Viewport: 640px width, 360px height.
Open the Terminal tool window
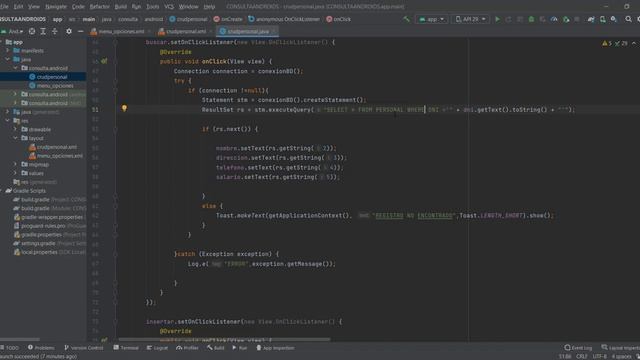pos(126,348)
